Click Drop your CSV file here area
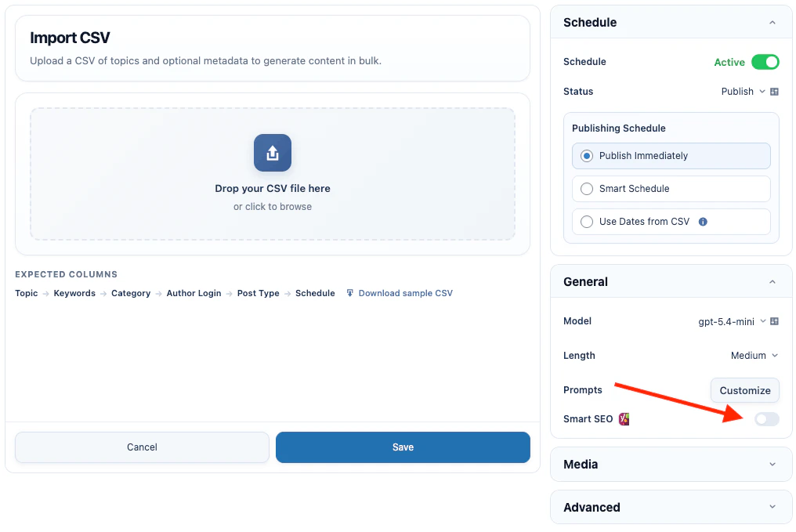Image resolution: width=796 pixels, height=532 pixels. (273, 174)
